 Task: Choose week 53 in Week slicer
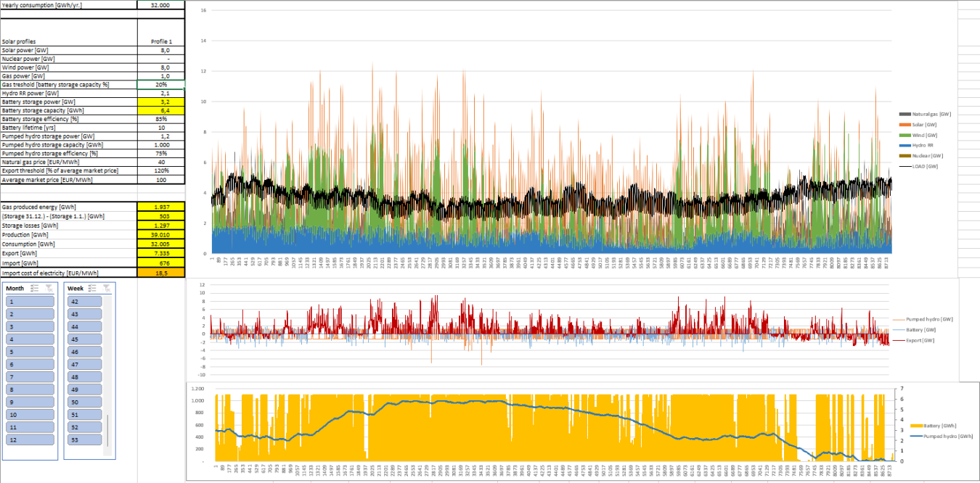(84, 439)
